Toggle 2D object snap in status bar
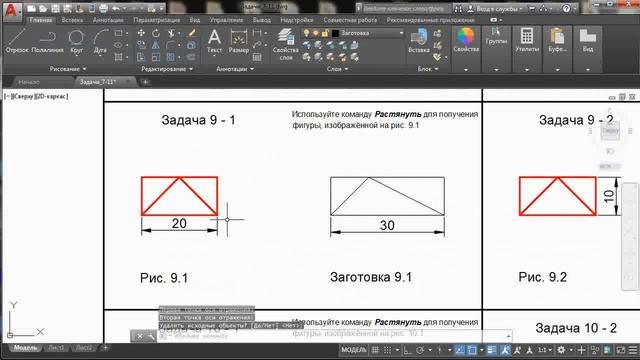This screenshot has height=360, width=640. click(x=472, y=350)
